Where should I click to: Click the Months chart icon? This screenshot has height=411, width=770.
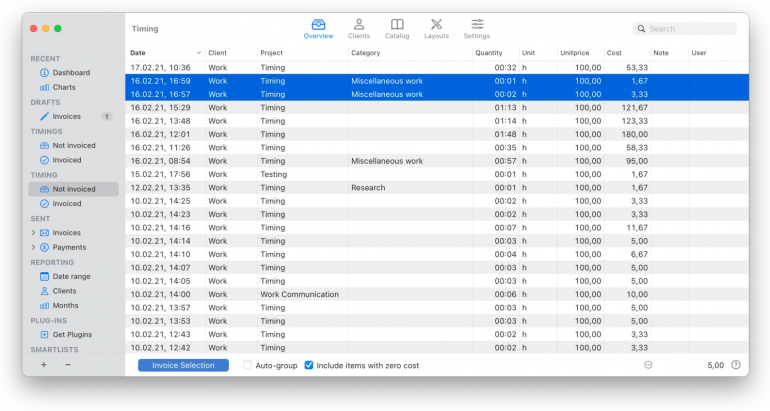point(44,305)
